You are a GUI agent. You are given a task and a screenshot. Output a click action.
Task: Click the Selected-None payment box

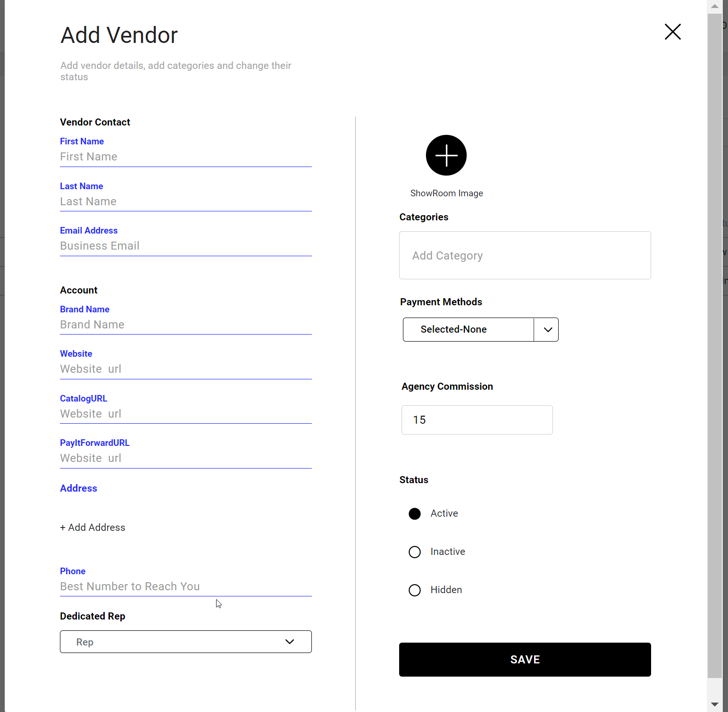pyautogui.click(x=468, y=329)
